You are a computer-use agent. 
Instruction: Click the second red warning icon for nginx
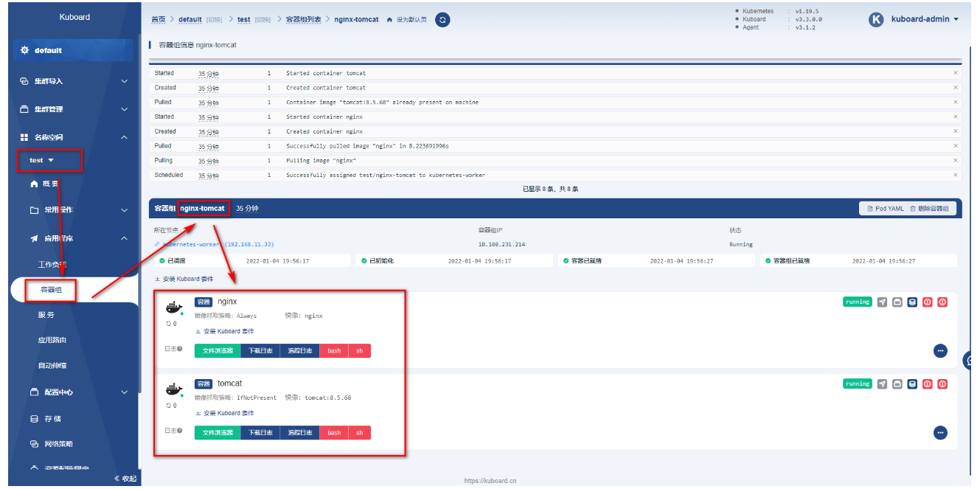(x=942, y=302)
